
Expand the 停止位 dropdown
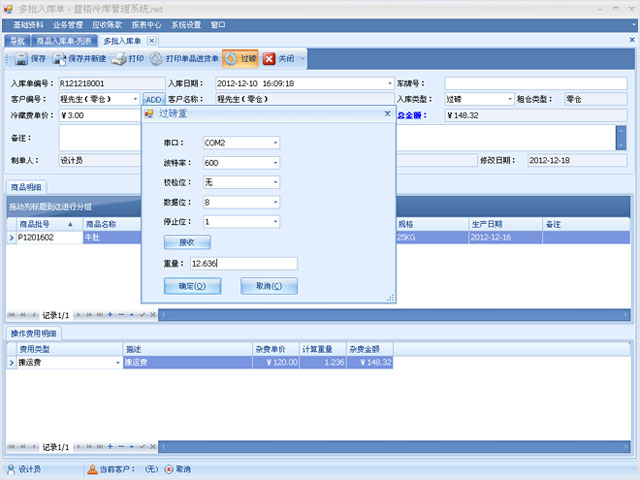(x=276, y=222)
